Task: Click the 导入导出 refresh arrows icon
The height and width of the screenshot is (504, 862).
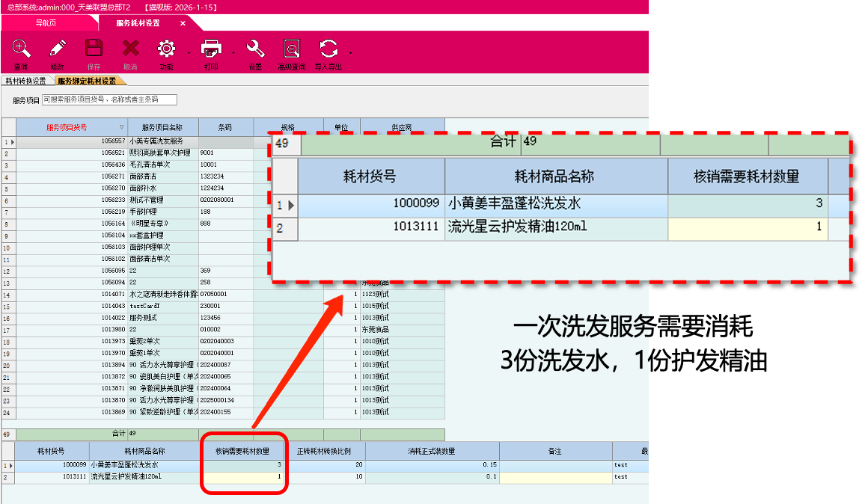Action: [x=328, y=49]
